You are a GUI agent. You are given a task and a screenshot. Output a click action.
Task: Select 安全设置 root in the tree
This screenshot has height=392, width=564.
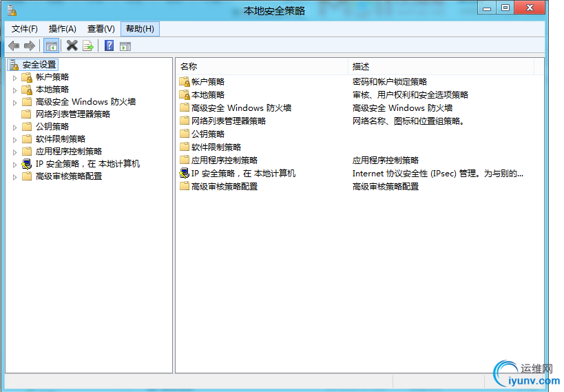(39, 65)
